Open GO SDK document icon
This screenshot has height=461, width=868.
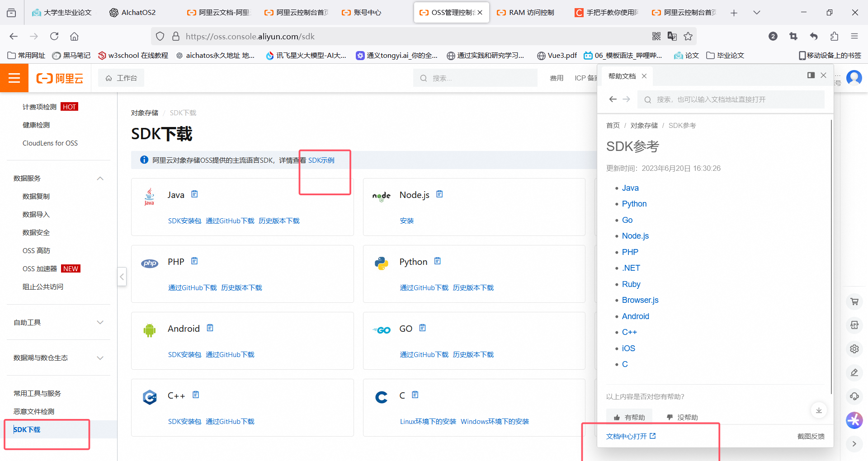click(x=423, y=328)
